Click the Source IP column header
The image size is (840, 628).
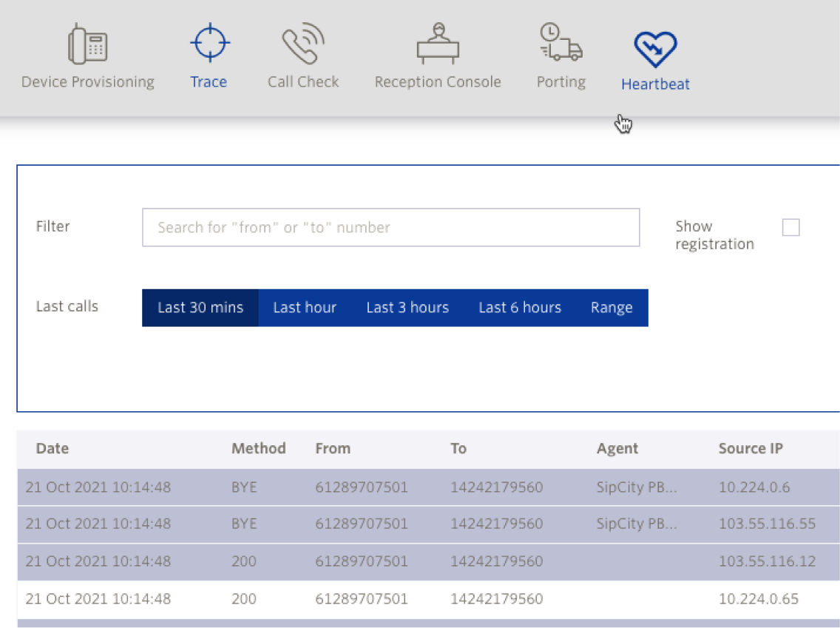751,448
